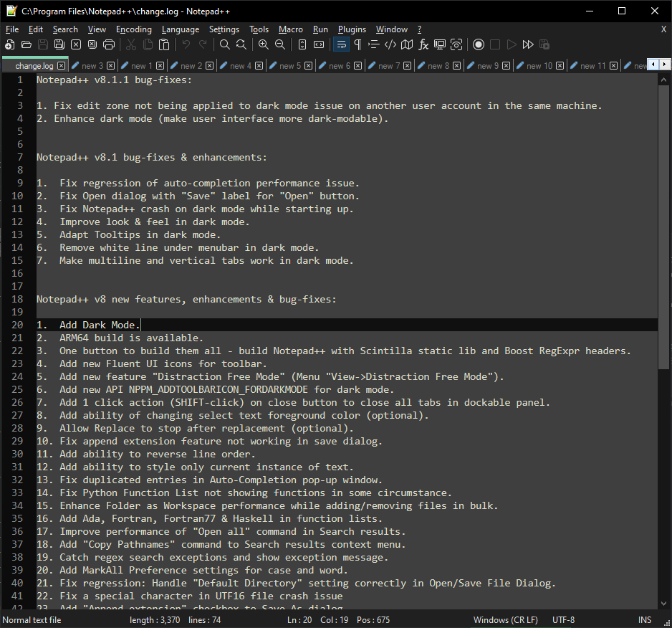The width and height of the screenshot is (672, 628).
Task: Toggle Show All Characters paragraph icon
Action: tap(357, 44)
